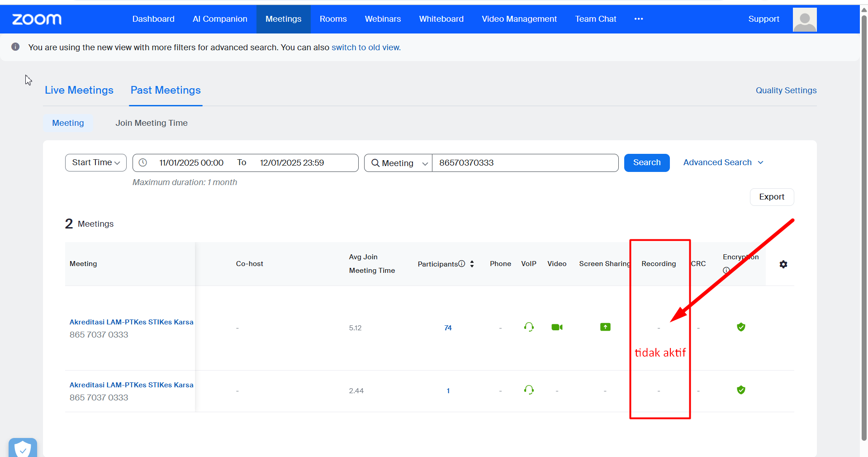Click the Co-host column header
This screenshot has width=868, height=457.
[x=249, y=264]
